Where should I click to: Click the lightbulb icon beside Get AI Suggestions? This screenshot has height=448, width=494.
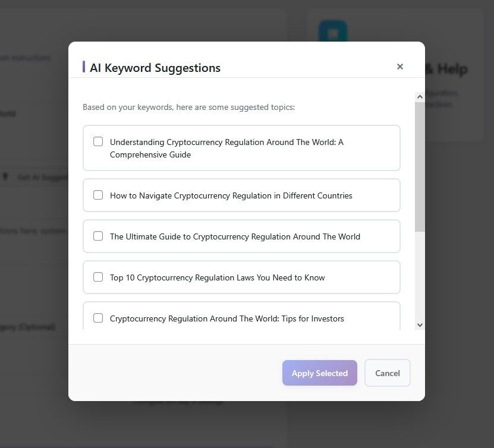click(6, 176)
